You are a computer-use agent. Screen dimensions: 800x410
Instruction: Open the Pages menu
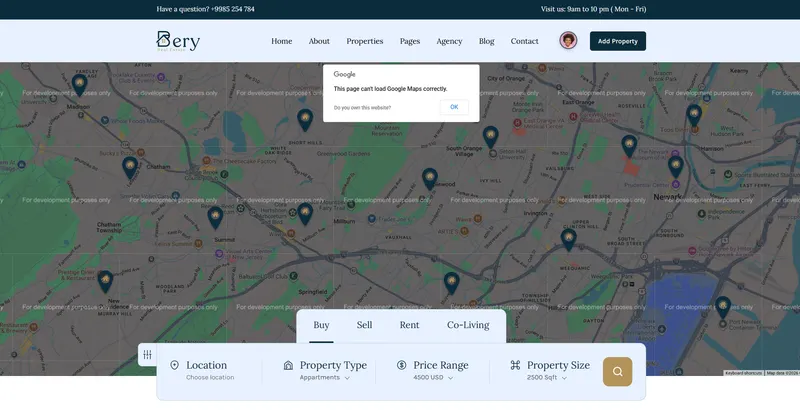[410, 41]
